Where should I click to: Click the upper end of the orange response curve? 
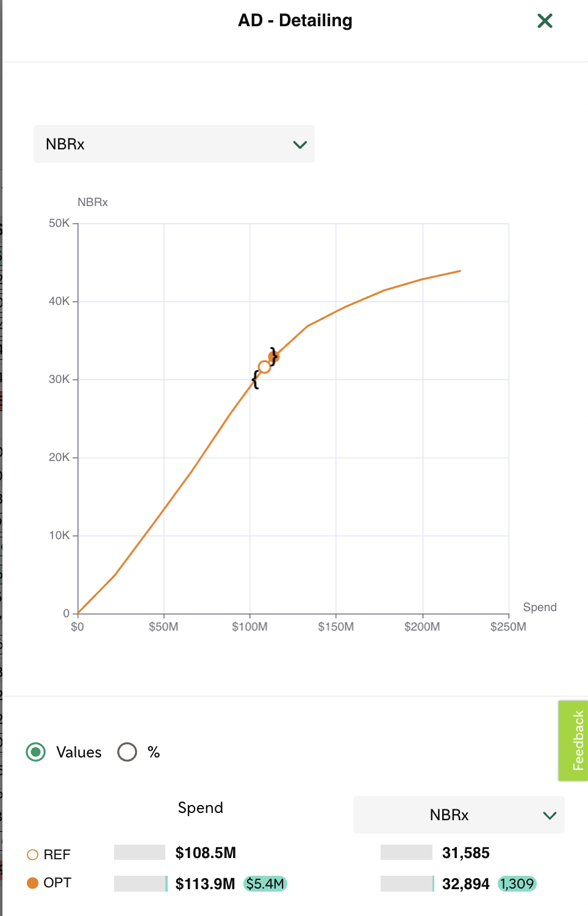tap(460, 271)
